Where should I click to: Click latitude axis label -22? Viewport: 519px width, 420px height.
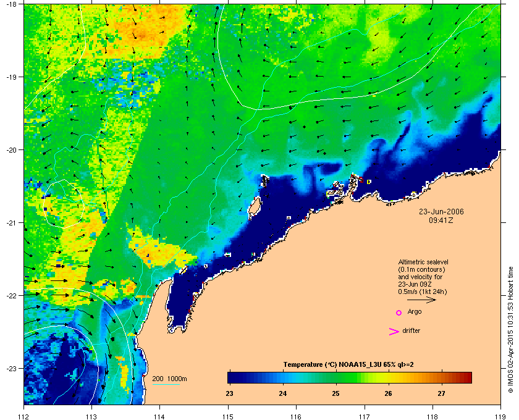(11, 295)
